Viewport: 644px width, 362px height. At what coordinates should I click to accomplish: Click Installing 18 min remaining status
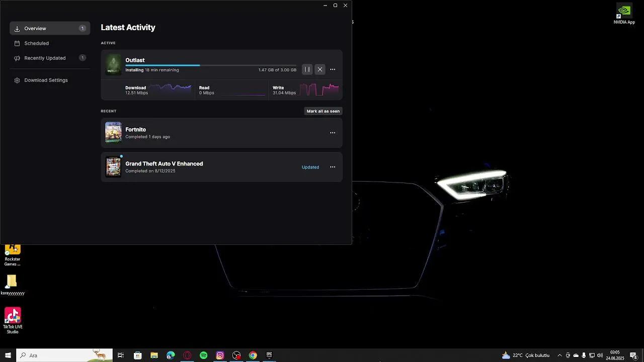coord(152,70)
